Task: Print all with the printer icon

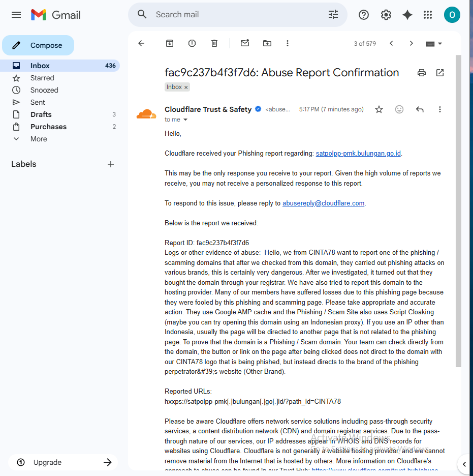Action: tap(422, 73)
